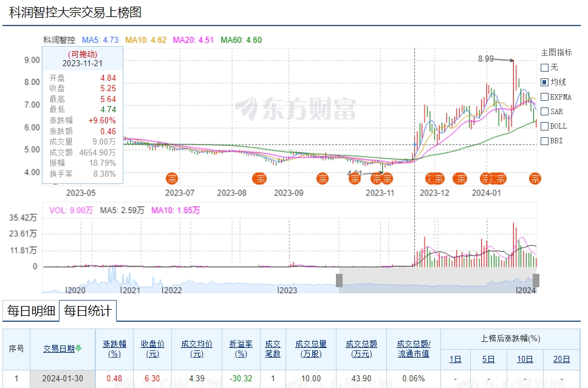Click the 宗 block-trade marker near 2023-07

172,179
